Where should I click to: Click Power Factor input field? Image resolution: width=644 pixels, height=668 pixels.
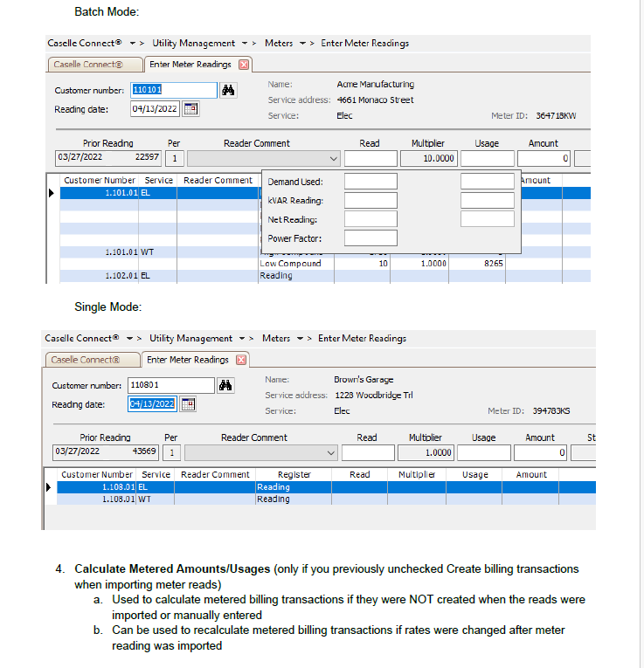pos(370,238)
